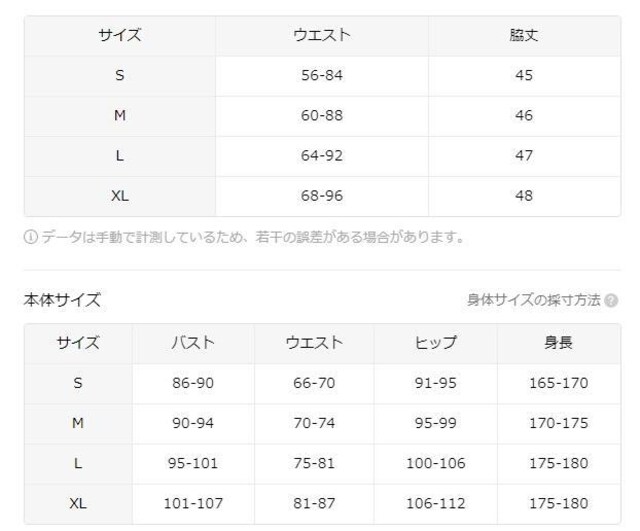The width and height of the screenshot is (640, 531).
Task: Click the info icon beside measurement note
Action: (x=31, y=237)
